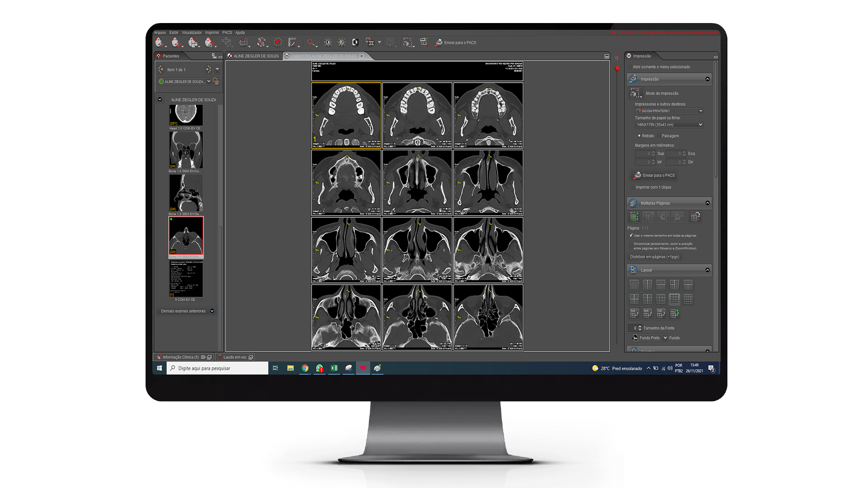Click the Sup margin input field
Image resolution: width=868 pixels, height=488 pixels.
pos(645,154)
